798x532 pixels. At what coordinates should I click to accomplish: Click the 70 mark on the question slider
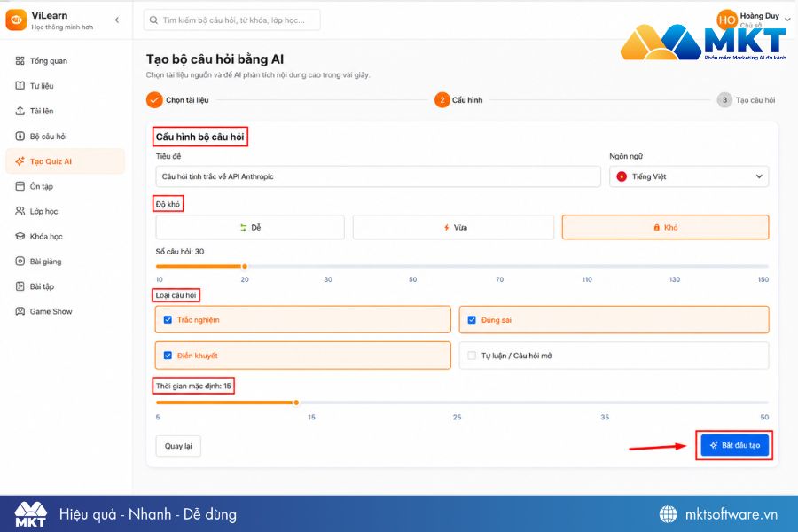click(500, 279)
